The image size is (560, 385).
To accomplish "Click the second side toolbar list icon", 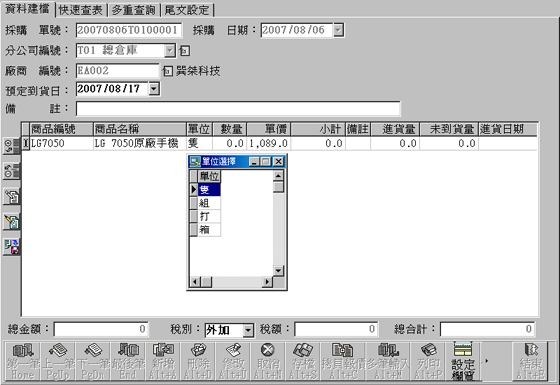I will point(11,171).
